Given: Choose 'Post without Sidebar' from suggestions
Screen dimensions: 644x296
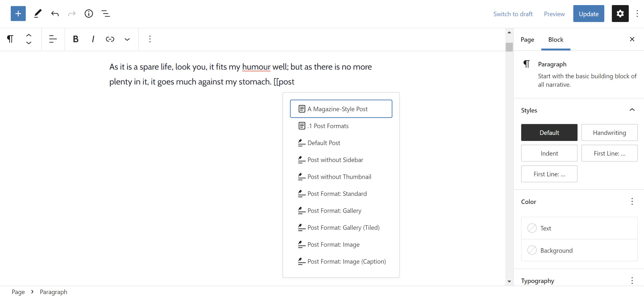Looking at the screenshot, I should 335,160.
